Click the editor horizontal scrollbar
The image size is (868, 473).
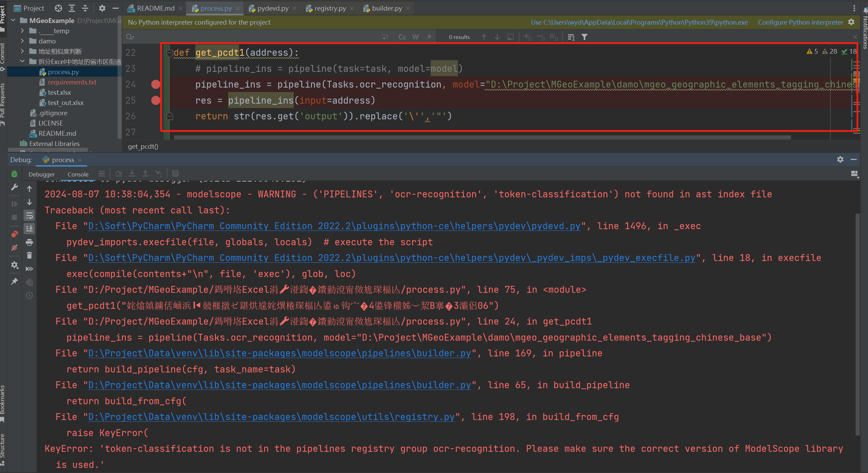[x=482, y=137]
